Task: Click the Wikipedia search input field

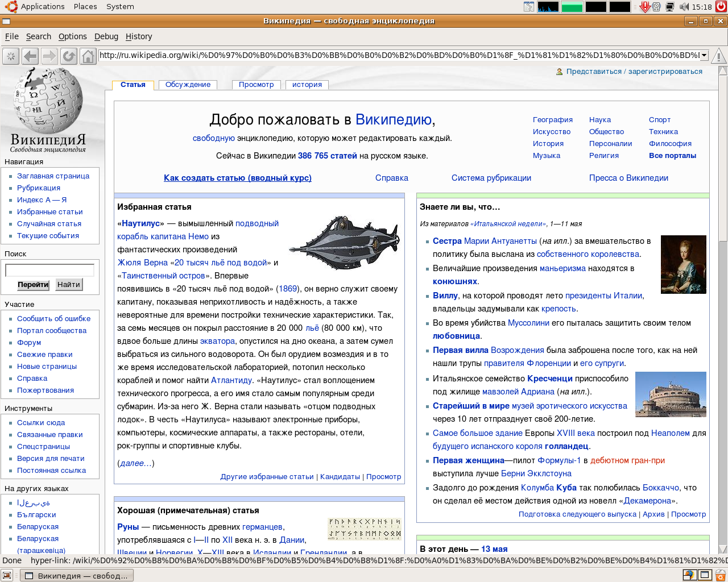Action: (x=50, y=270)
